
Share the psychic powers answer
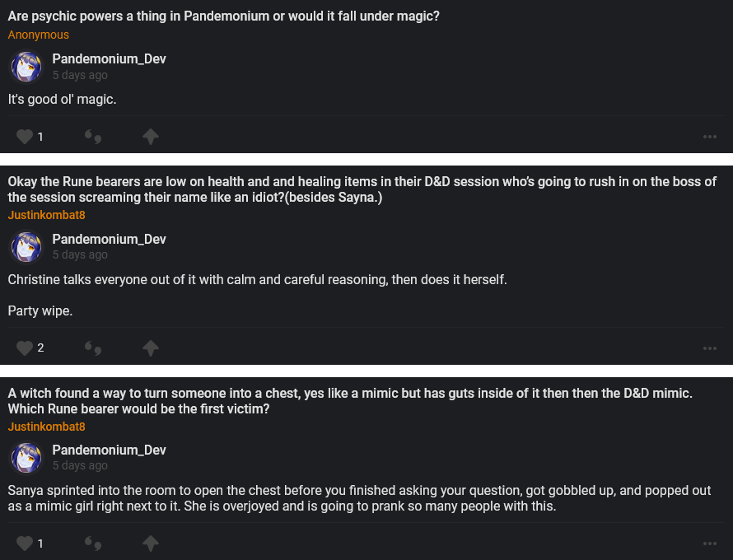coord(150,137)
